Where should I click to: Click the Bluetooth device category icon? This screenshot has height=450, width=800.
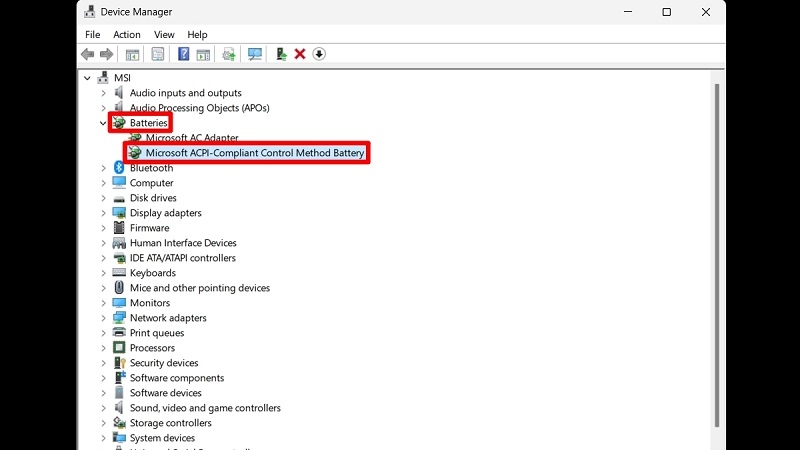point(119,168)
